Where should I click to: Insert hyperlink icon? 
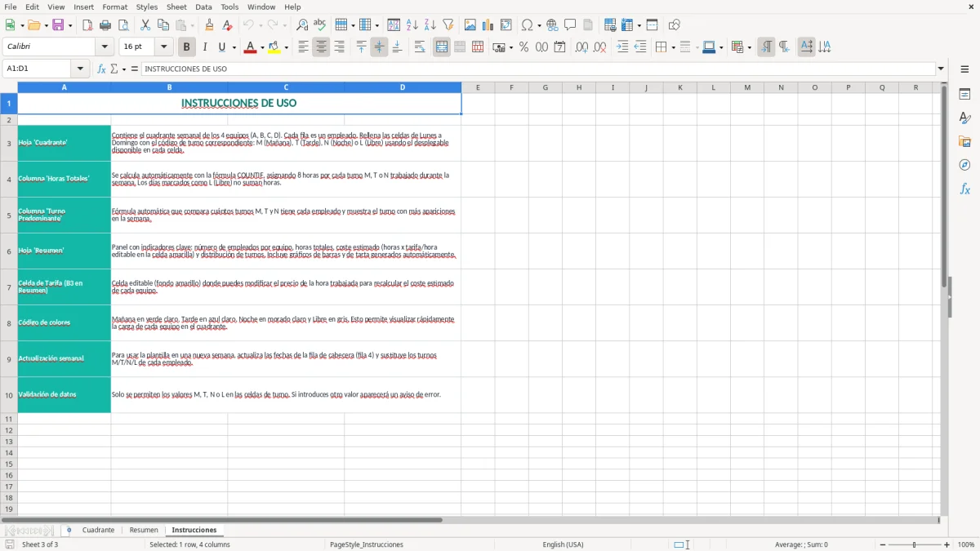552,25
